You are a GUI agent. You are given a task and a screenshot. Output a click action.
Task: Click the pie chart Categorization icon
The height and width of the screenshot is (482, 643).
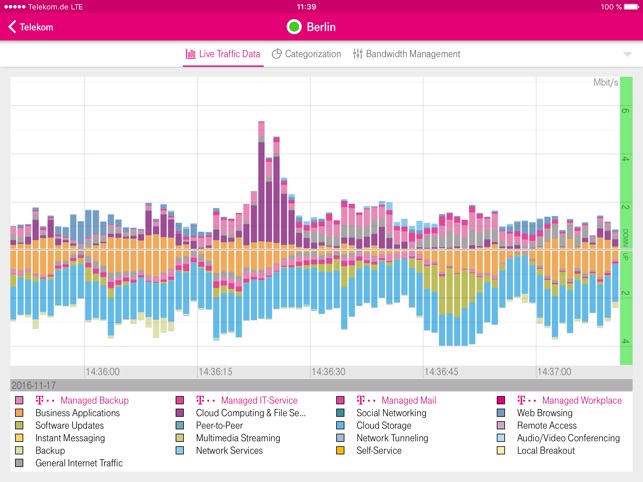pos(276,54)
